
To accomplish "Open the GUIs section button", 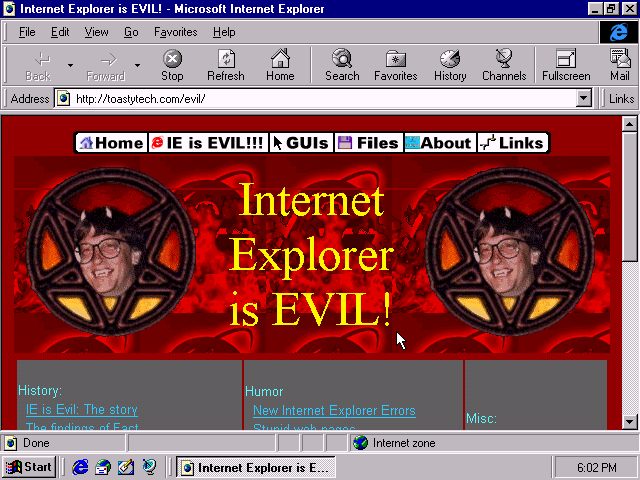I will tap(301, 143).
